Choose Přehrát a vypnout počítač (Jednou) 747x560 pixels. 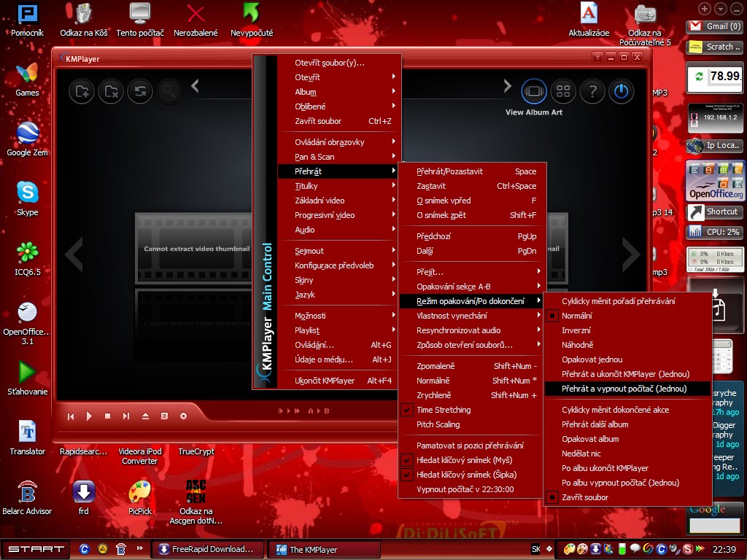click(624, 389)
